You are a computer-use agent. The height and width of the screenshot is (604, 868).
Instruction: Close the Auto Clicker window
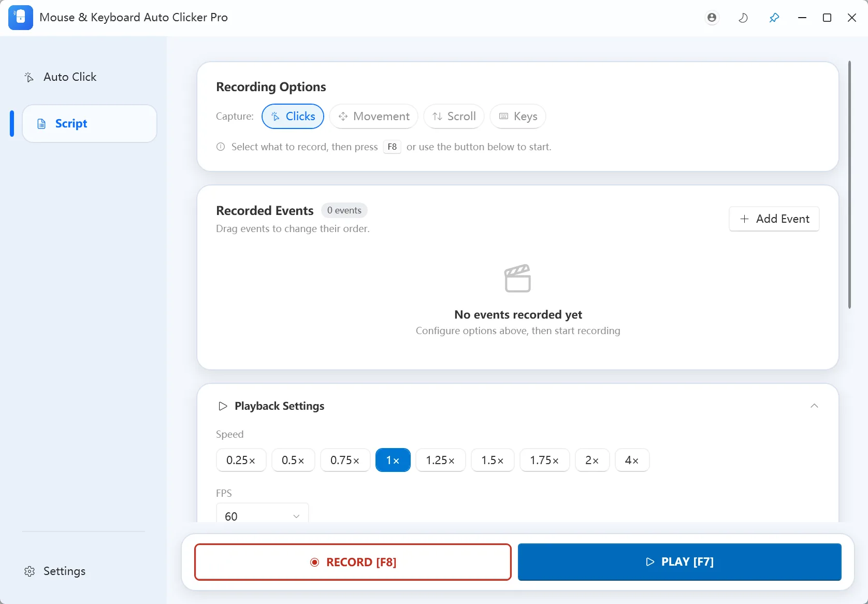(852, 18)
